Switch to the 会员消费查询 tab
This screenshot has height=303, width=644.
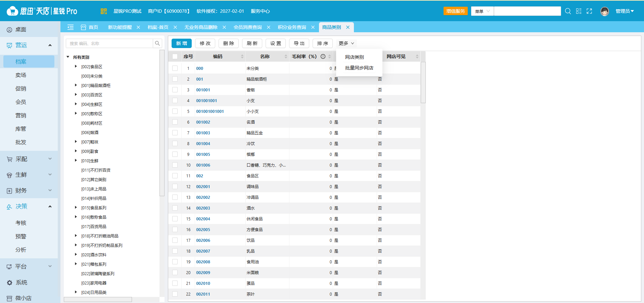pos(247,27)
